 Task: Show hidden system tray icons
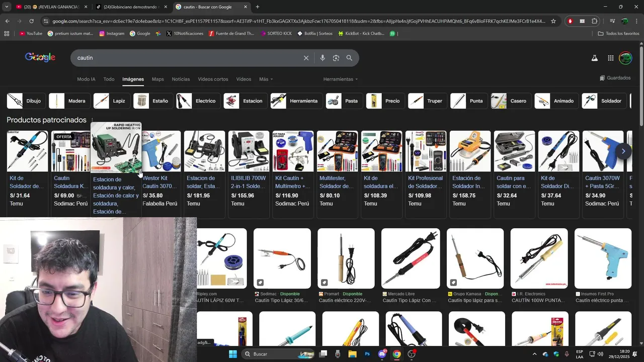(534, 354)
